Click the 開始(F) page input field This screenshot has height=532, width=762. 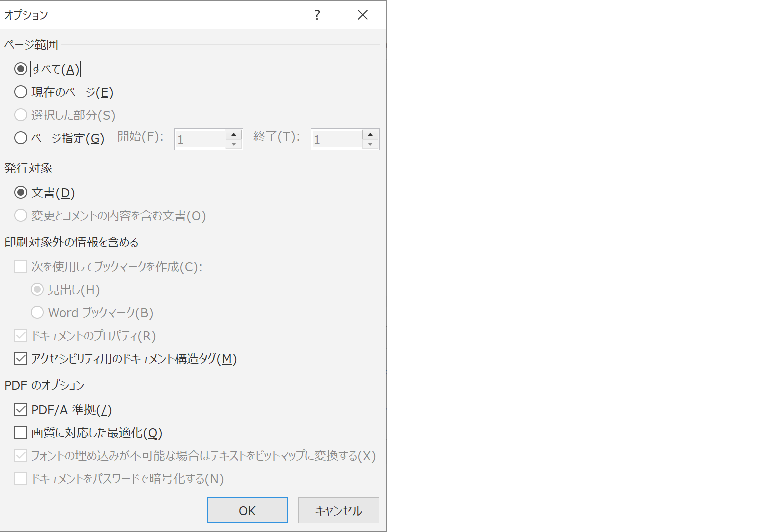(200, 139)
